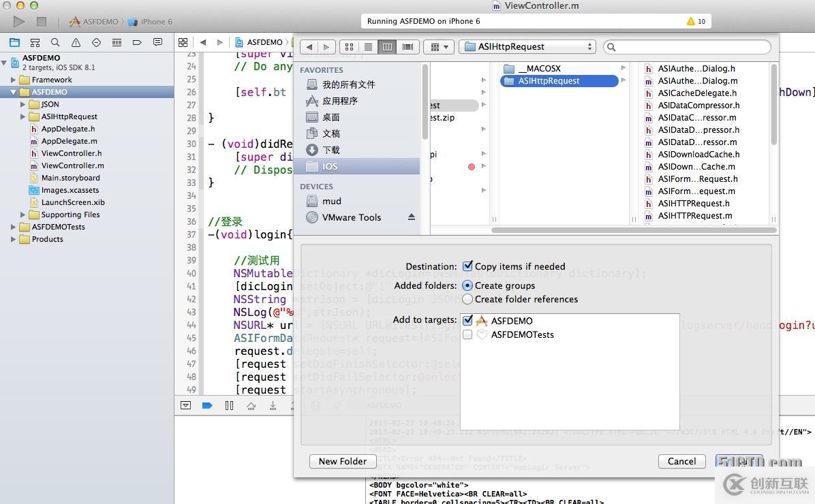
Task: Click the Stop button in Xcode toolbar
Action: [42, 21]
